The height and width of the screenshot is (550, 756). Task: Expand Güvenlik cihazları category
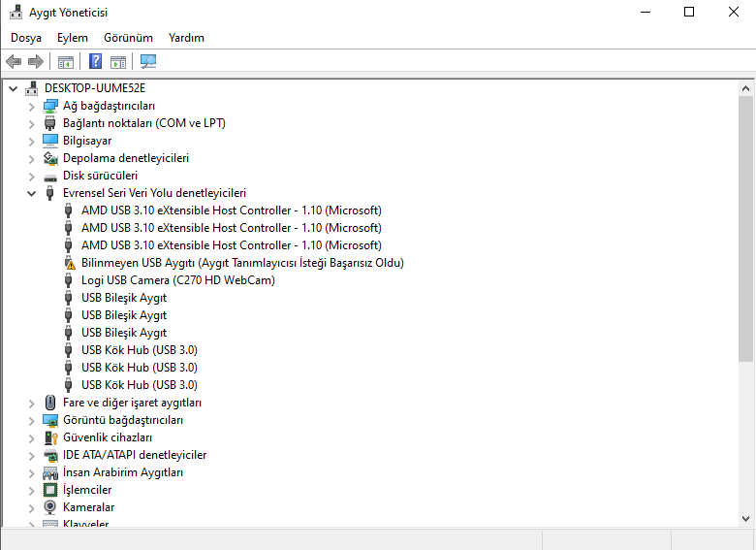[x=31, y=438]
